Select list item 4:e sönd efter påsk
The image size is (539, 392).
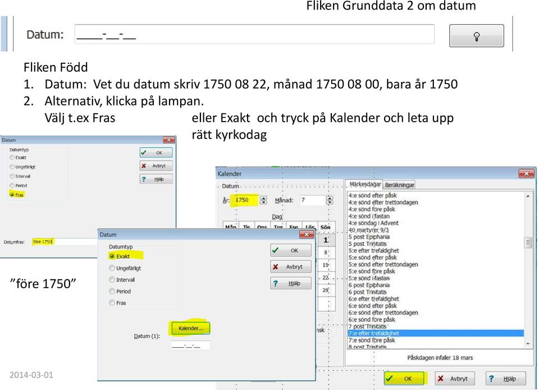click(373, 195)
